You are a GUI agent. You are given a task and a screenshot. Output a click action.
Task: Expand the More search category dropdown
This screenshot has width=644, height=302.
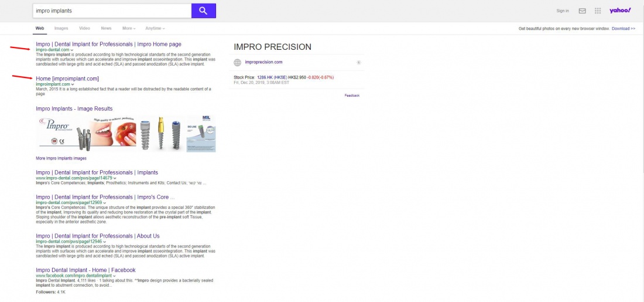coord(129,28)
